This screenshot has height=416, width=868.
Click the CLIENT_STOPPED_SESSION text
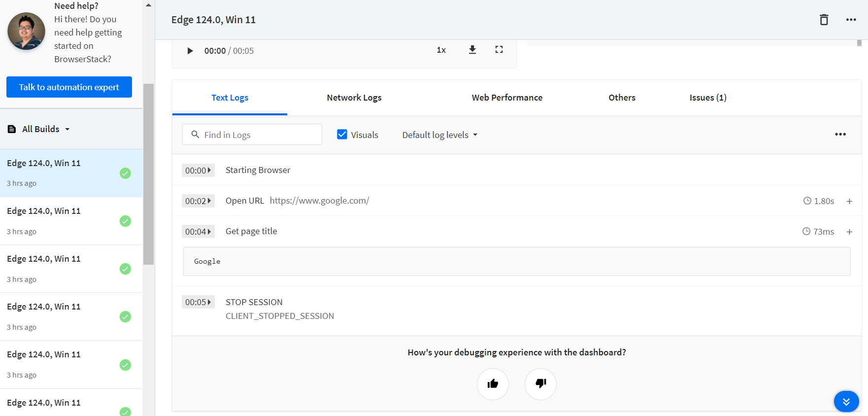[x=280, y=316]
